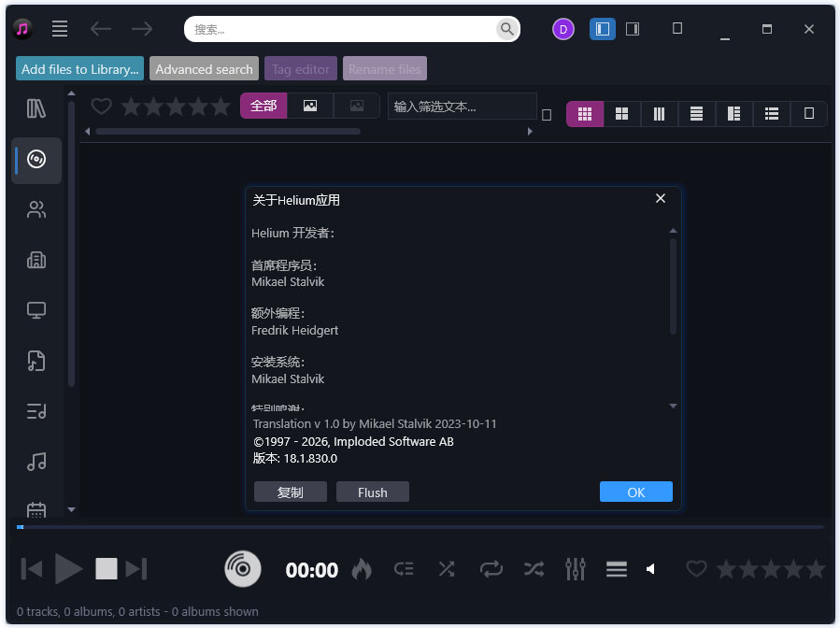Select the large grid view

[621, 114]
